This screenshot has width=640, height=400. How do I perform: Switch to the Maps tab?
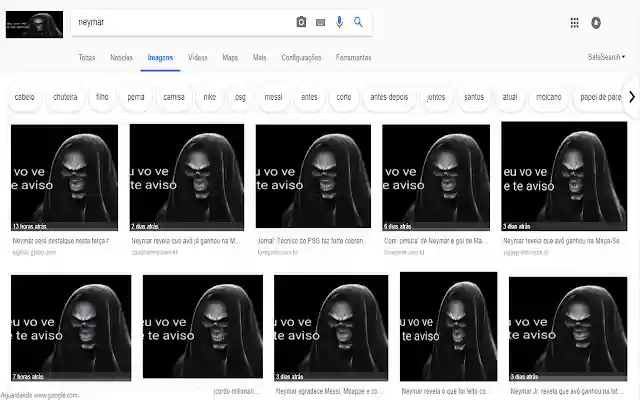[230, 58]
